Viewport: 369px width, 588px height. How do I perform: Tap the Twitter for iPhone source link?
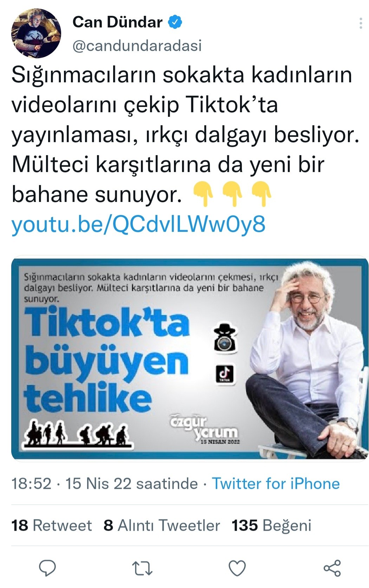pyautogui.click(x=276, y=483)
